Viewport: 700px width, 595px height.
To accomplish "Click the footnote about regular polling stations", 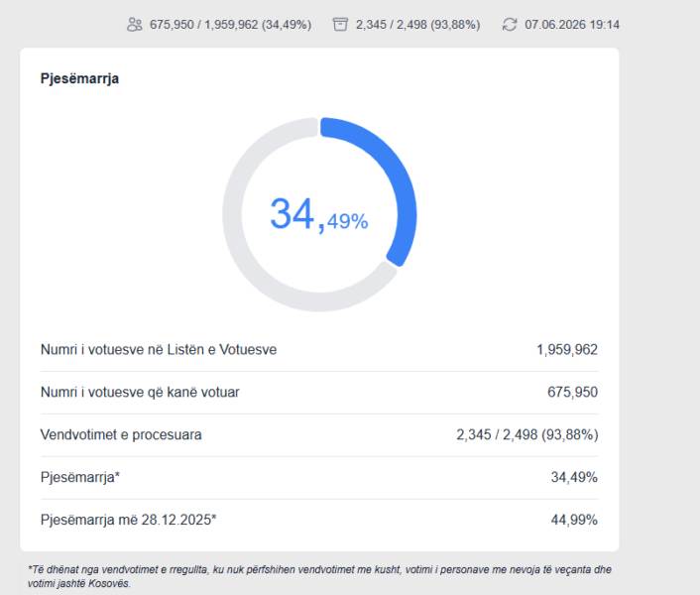I will (x=319, y=576).
